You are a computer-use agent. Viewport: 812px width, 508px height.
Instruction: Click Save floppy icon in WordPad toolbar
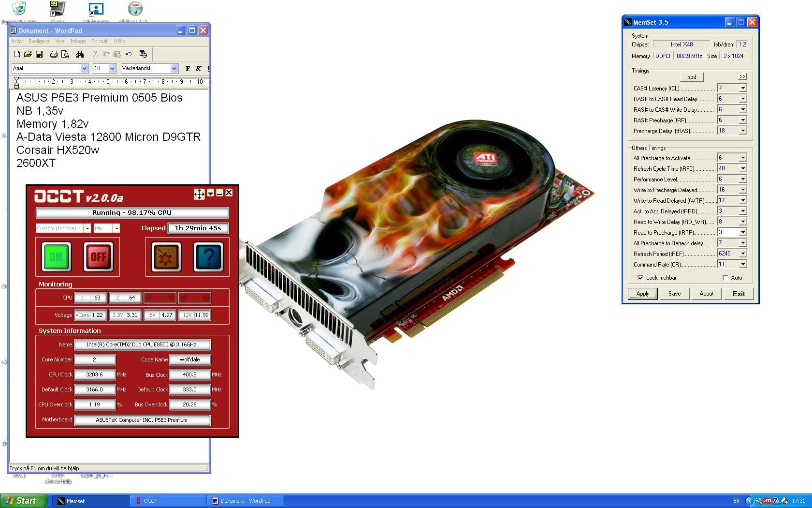[x=39, y=54]
